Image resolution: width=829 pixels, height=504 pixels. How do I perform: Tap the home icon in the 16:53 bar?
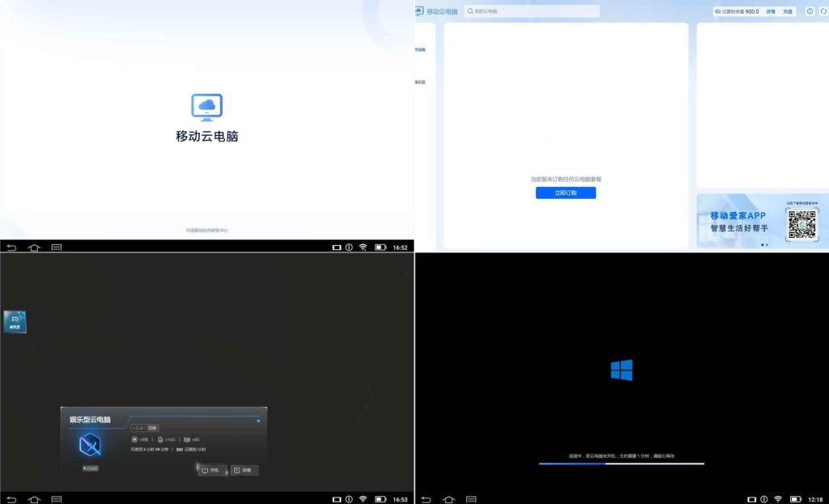coord(34,499)
